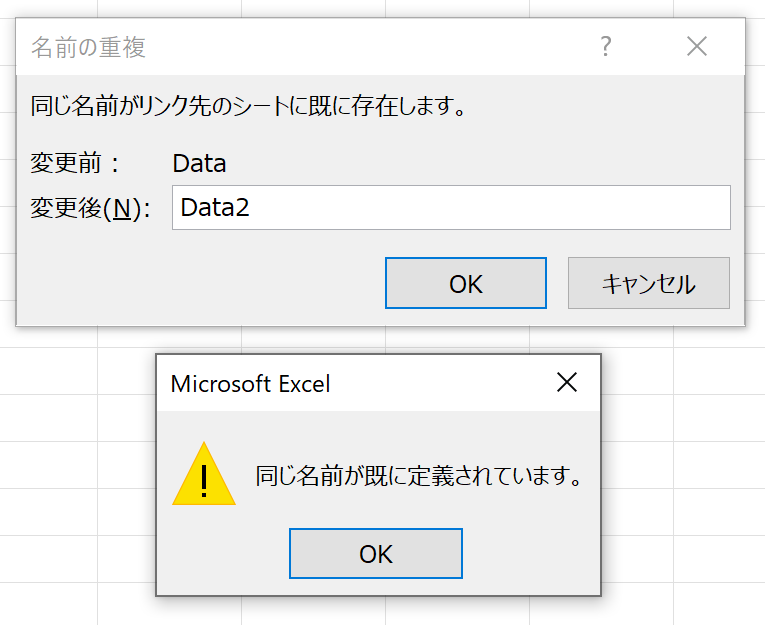Close the 名前の重複 dialog with X
Screen dimensions: 765x625
697,47
